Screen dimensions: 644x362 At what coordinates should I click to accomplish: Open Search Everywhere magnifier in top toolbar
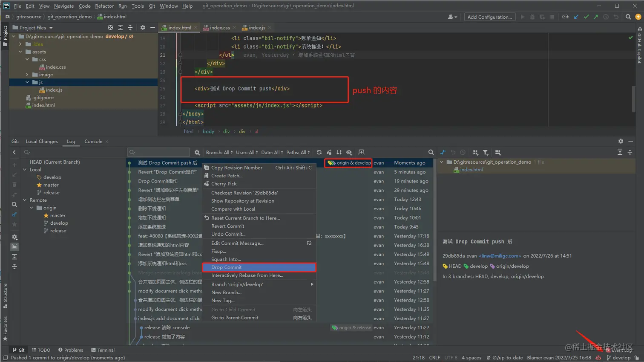(628, 17)
